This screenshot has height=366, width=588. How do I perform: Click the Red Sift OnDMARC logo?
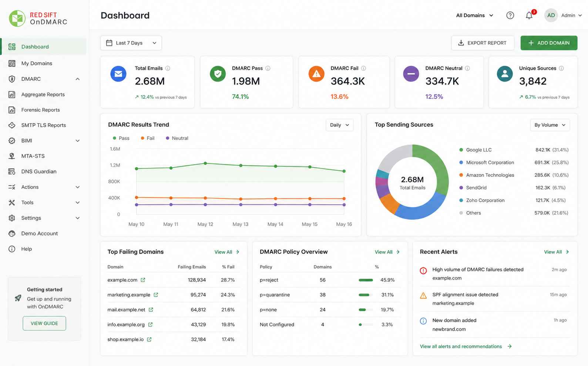[38, 18]
